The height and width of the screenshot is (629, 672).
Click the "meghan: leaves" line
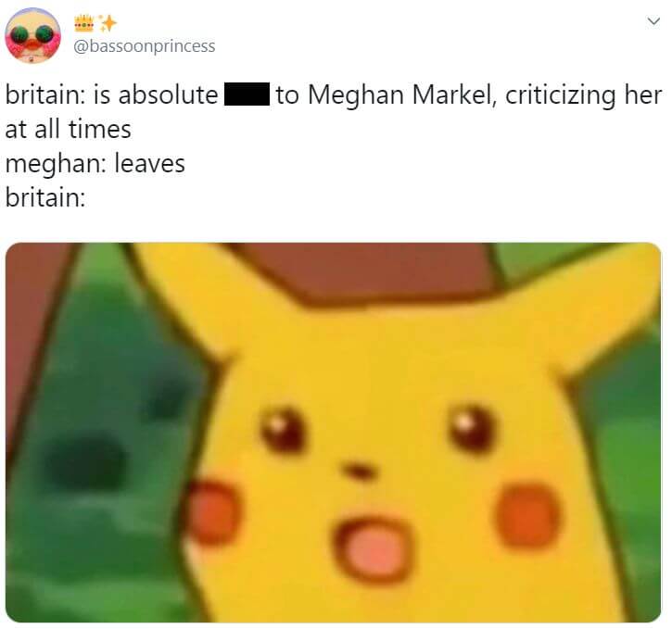pos(95,164)
